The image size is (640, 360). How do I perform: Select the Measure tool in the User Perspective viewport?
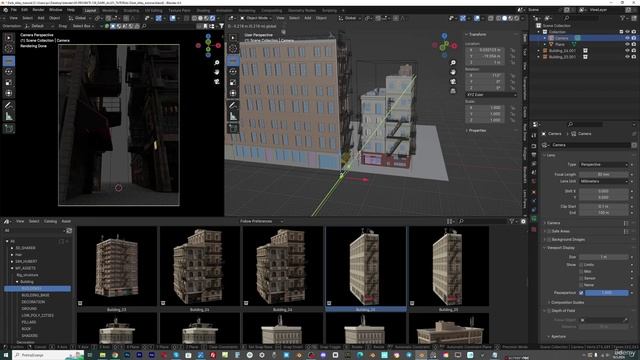pyautogui.click(x=233, y=116)
